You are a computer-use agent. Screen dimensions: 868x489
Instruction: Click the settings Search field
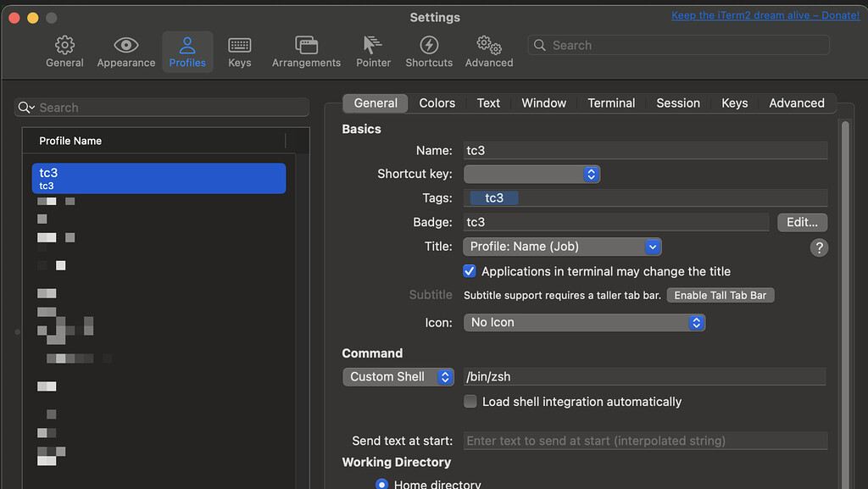679,46
